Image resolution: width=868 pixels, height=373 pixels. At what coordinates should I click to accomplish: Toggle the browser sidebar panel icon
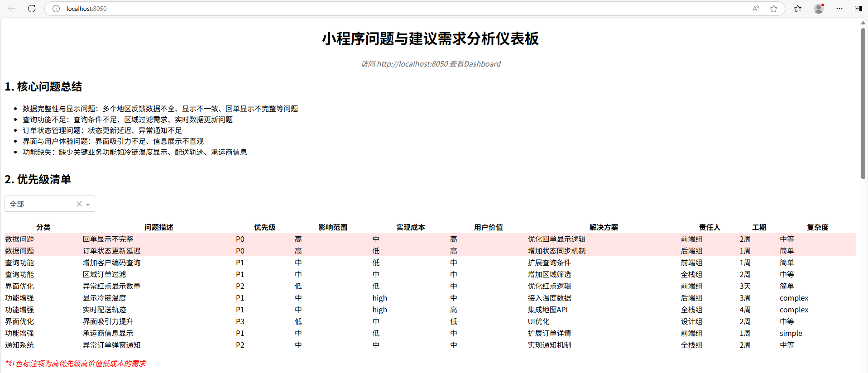coord(858,9)
